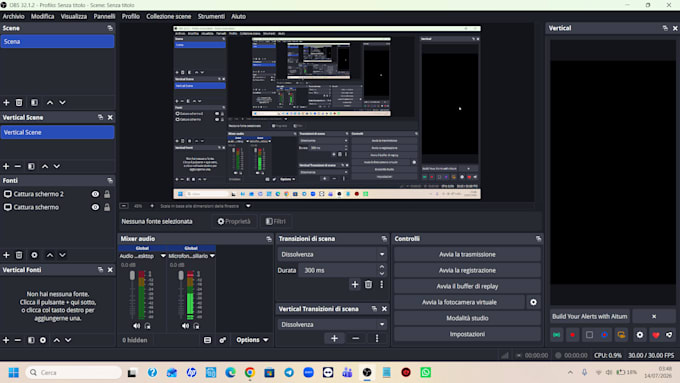Open source properties gear in Fonti panel
This screenshot has width=680, height=383.
point(34,255)
